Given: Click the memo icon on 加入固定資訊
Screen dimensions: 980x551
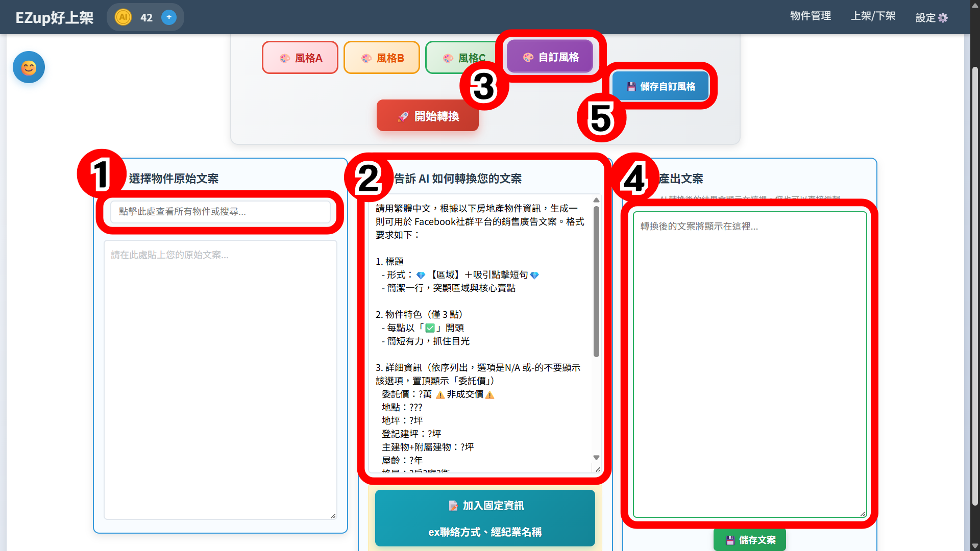Looking at the screenshot, I should coord(453,506).
